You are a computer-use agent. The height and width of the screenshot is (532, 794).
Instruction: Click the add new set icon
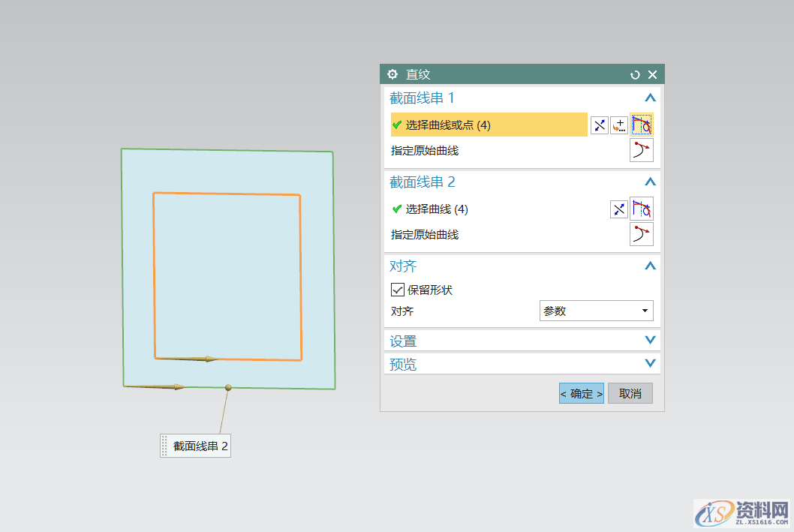coord(620,125)
